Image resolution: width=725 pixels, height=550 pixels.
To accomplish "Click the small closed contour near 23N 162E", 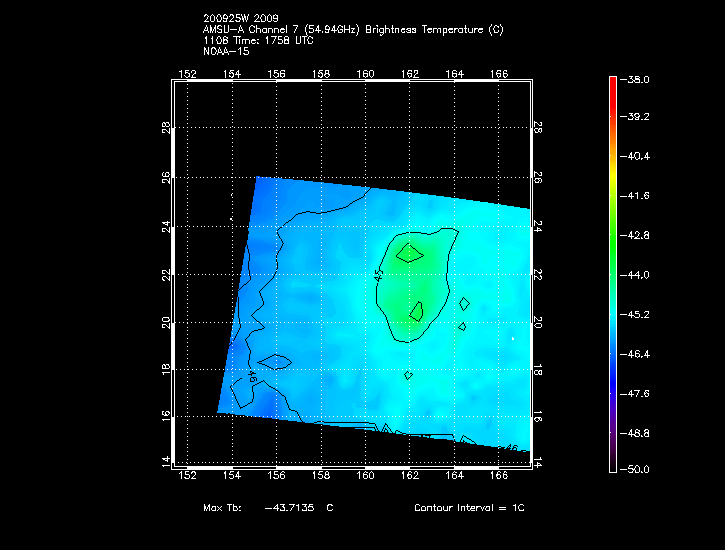I will (x=409, y=253).
